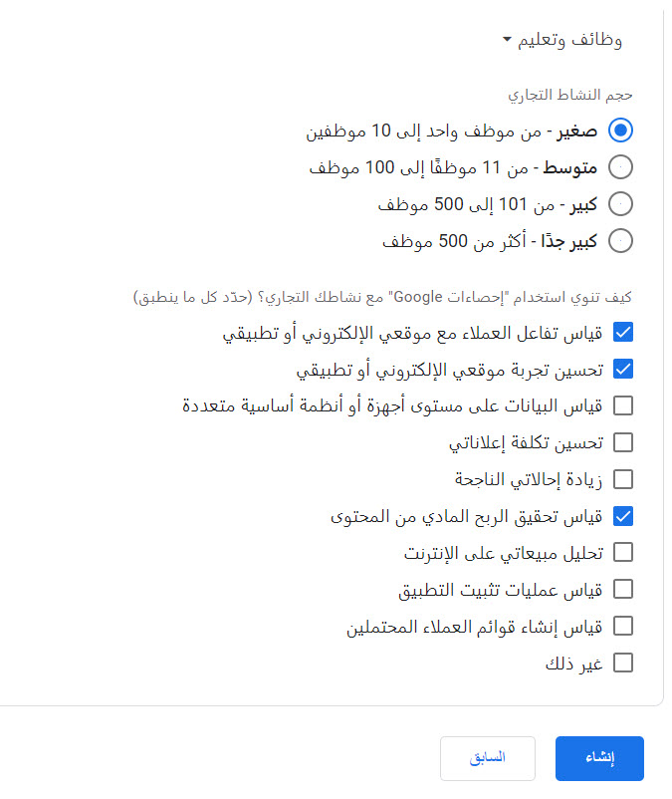Screen dimensions: 672x799
Task: Check قياس عمليات تثبيت التطبيق option
Action: (623, 589)
